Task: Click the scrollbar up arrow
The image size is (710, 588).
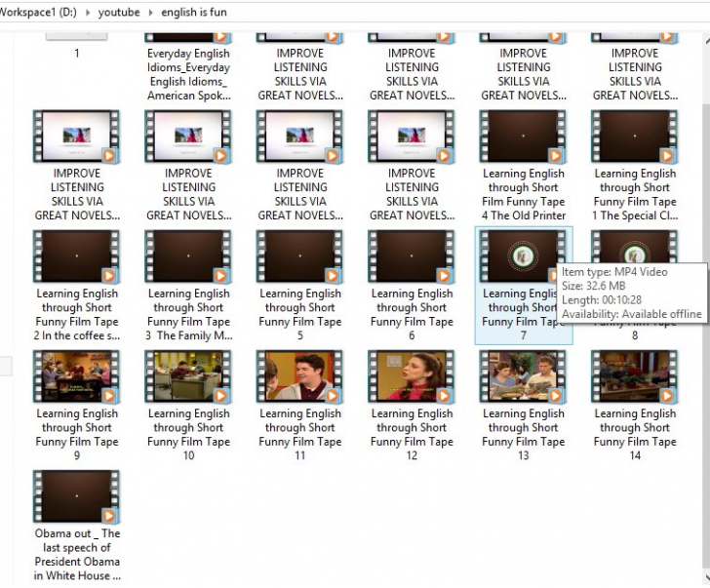Action: tap(706, 41)
